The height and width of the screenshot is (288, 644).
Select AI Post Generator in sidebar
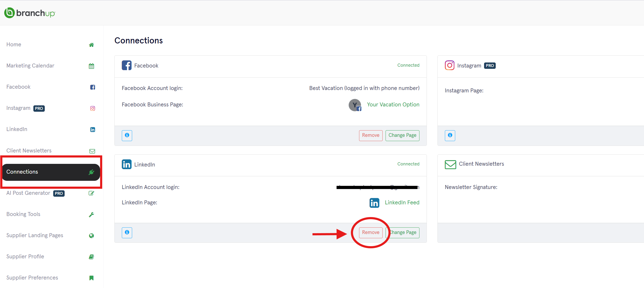point(28,193)
